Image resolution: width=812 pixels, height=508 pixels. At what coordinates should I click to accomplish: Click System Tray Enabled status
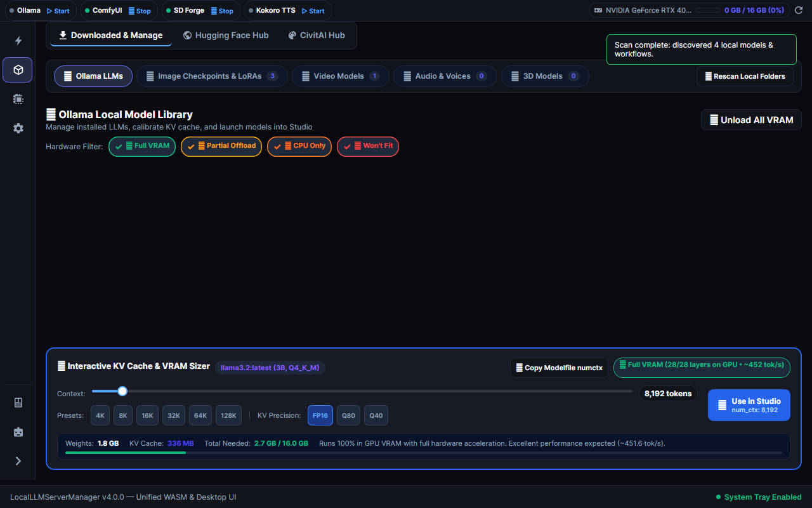[x=759, y=497]
